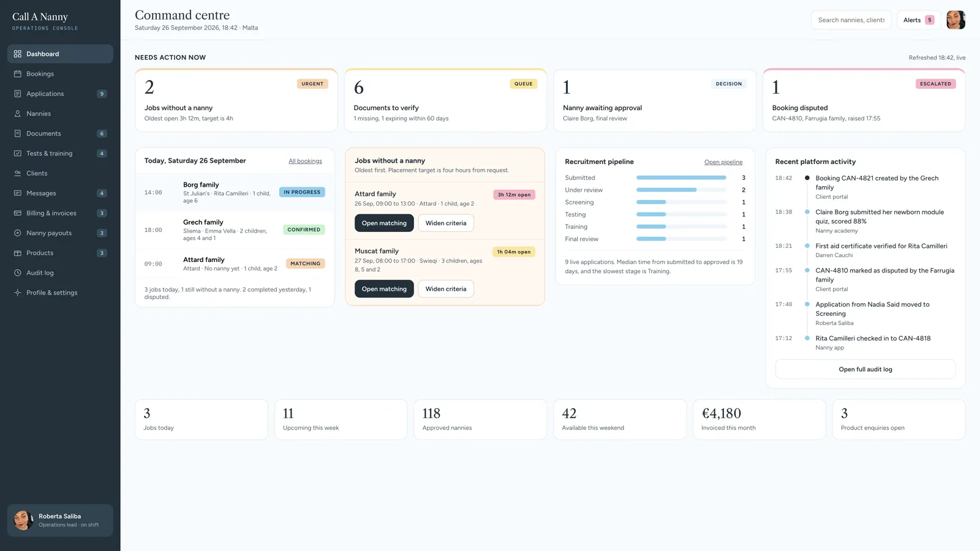
Task: Follow the All bookings link
Action: point(305,161)
